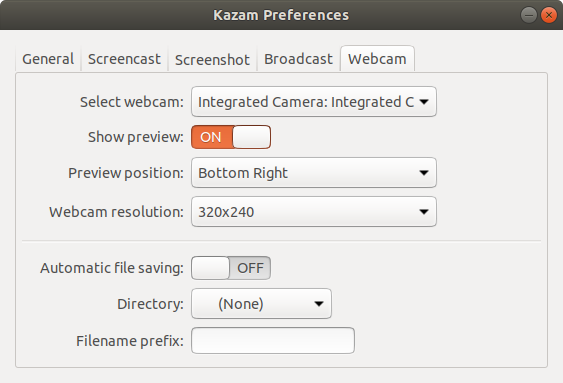Image resolution: width=563 pixels, height=383 pixels.
Task: Click the arrow on Integrated Camera combo box
Action: tap(424, 102)
